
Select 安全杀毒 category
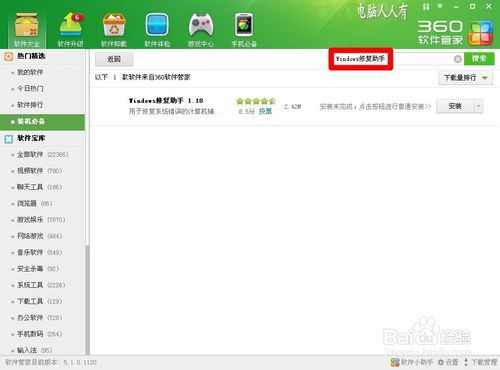(x=38, y=269)
